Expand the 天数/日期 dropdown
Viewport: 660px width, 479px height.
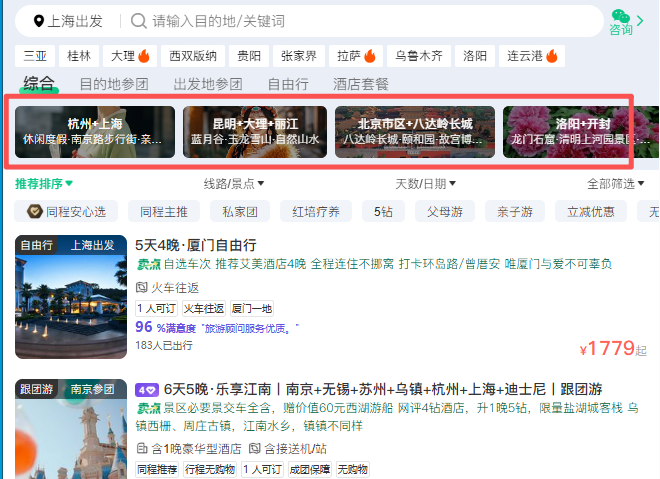coord(425,184)
